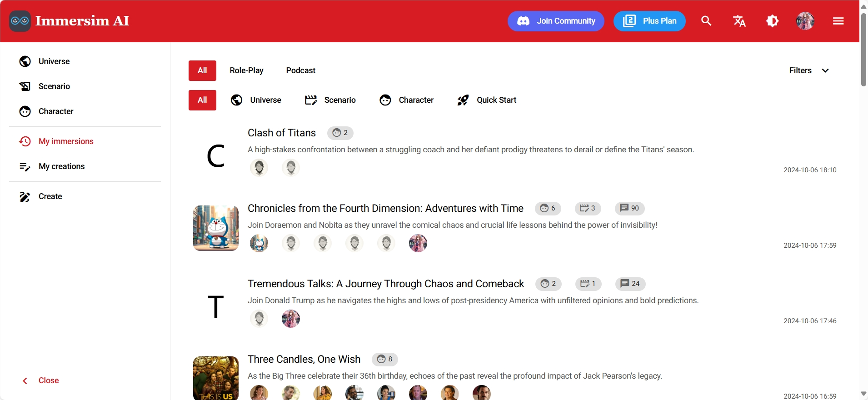Click the scrollbar down arrow
Image resolution: width=868 pixels, height=400 pixels.
(x=863, y=394)
